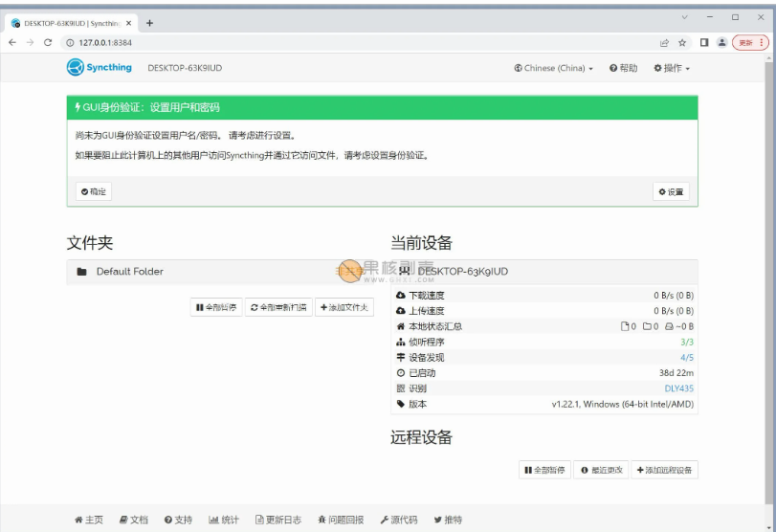Screen dimensions: 776x532
Task: Click the v1.22.1 version text value
Action: click(x=623, y=404)
